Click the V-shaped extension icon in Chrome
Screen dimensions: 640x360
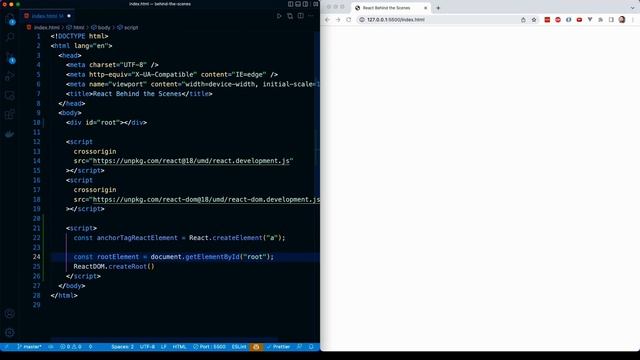[x=590, y=20]
